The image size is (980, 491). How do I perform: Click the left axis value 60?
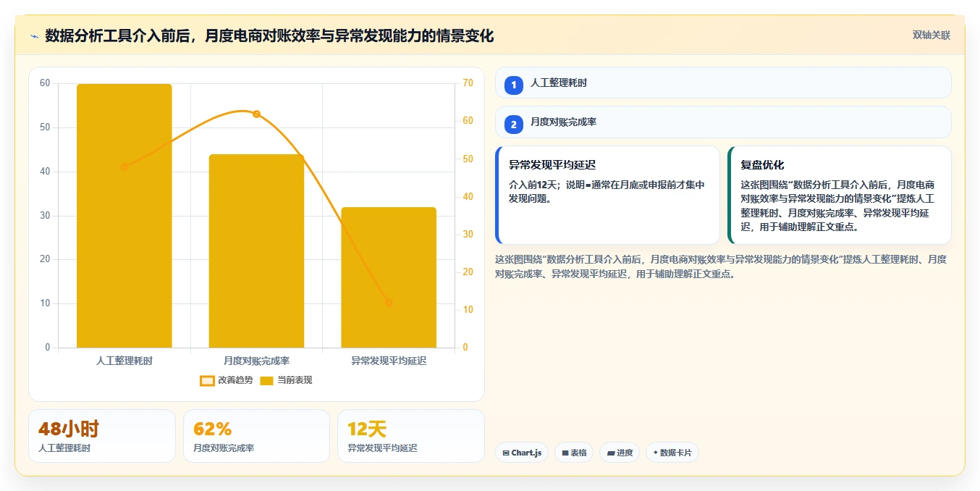pyautogui.click(x=45, y=83)
